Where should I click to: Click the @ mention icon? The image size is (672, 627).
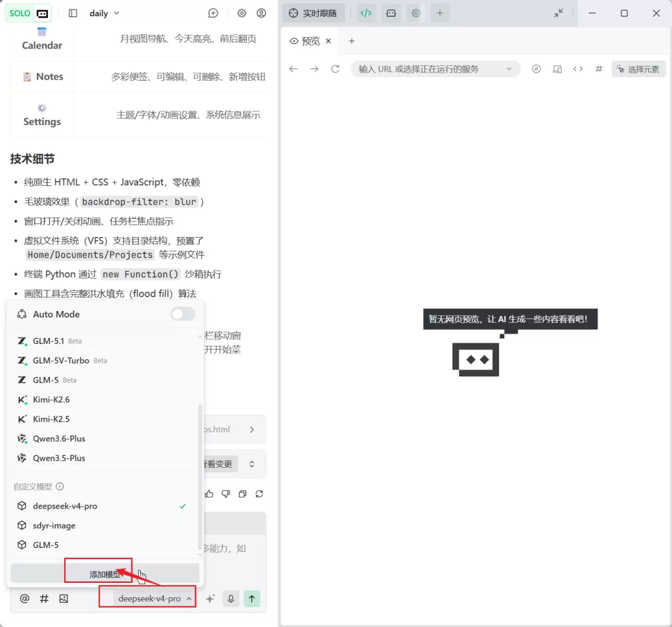[24, 599]
